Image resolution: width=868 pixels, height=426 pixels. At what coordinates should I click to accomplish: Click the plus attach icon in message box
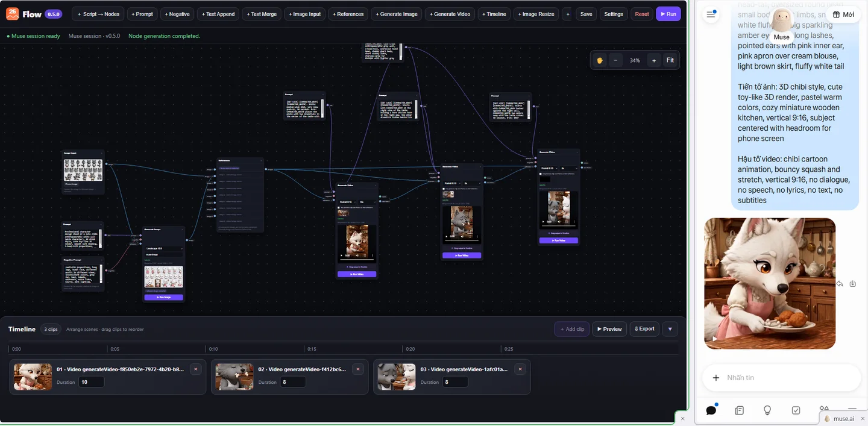click(716, 378)
